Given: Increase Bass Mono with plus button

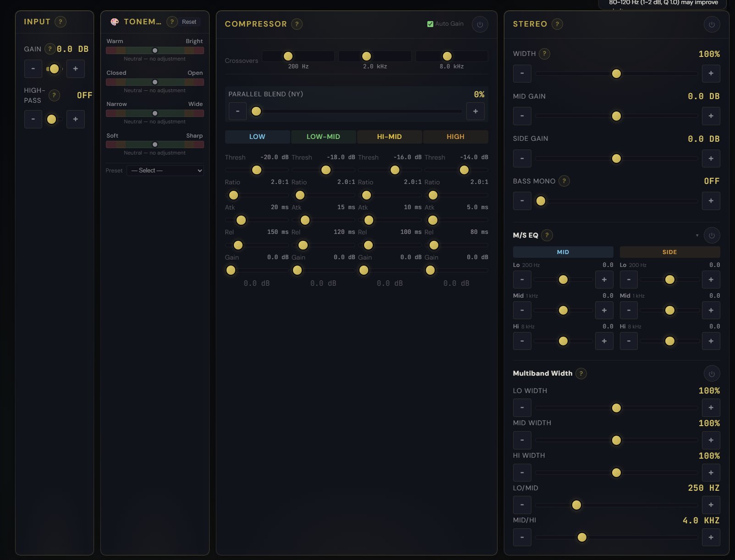Looking at the screenshot, I should [x=711, y=201].
